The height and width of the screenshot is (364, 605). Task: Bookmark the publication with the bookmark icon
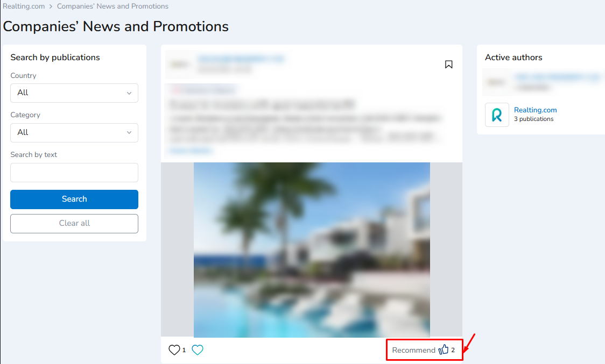click(448, 65)
